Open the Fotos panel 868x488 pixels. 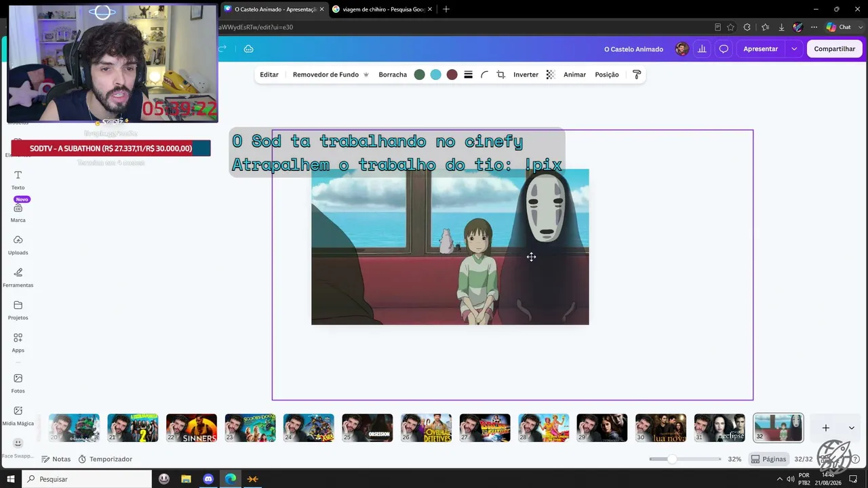18,383
